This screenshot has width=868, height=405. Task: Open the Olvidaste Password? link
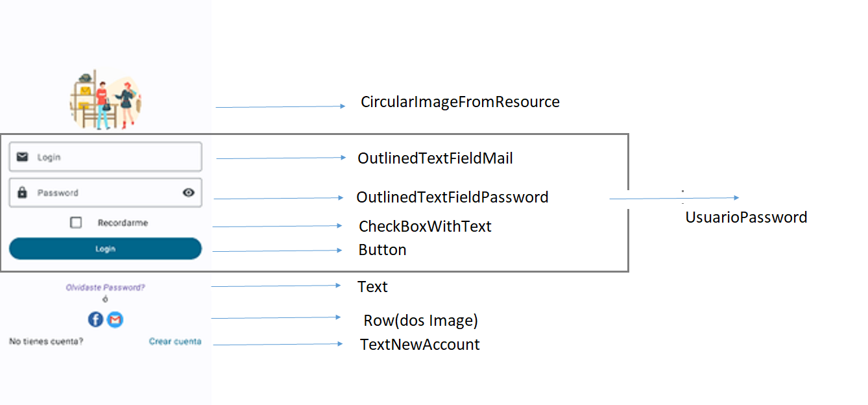point(105,288)
